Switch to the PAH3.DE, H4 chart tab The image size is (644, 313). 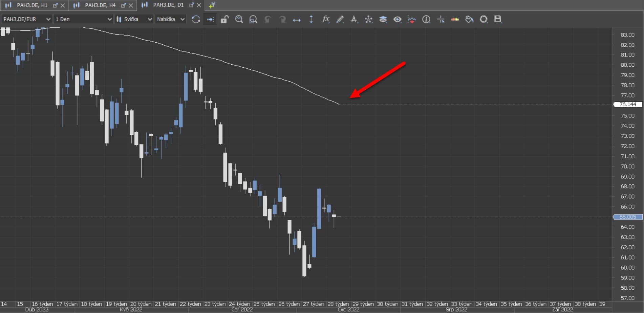[100, 5]
